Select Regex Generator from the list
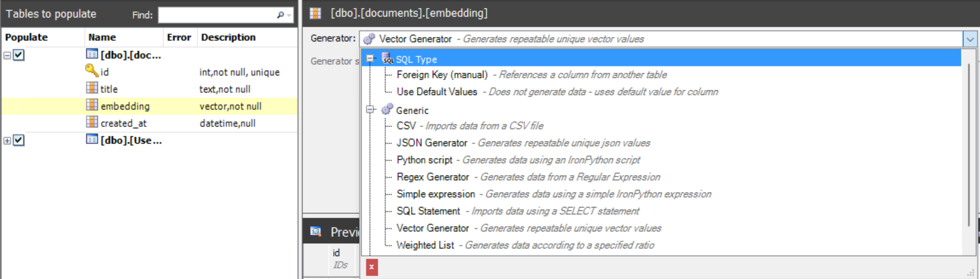 point(433,177)
